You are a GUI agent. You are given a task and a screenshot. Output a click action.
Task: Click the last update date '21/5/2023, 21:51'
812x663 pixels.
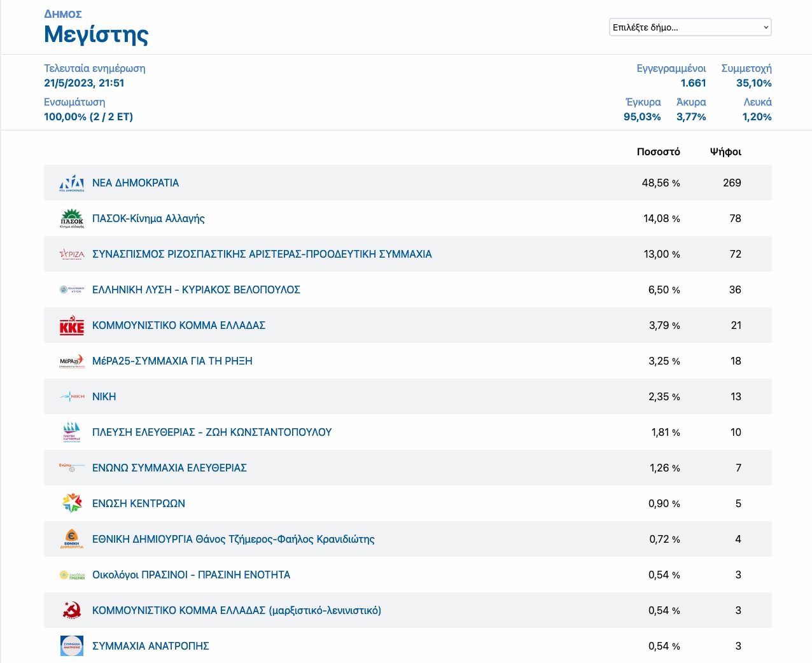point(84,83)
